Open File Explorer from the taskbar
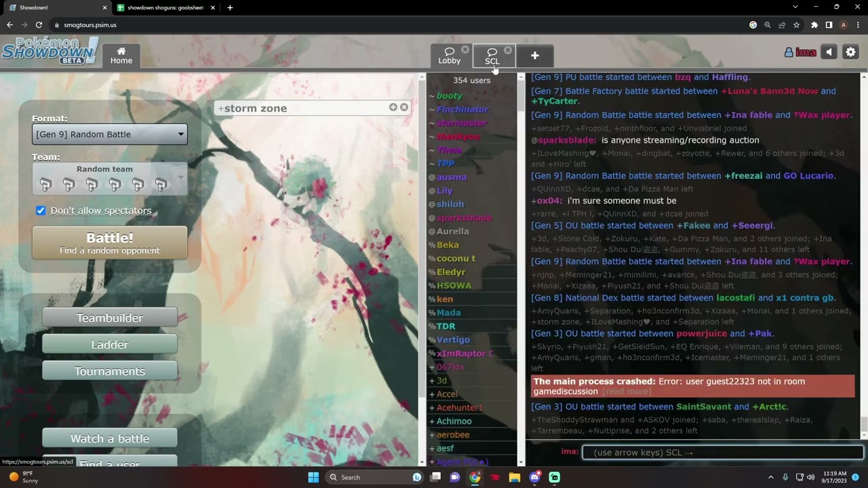Image resolution: width=868 pixels, height=488 pixels. pyautogui.click(x=515, y=477)
